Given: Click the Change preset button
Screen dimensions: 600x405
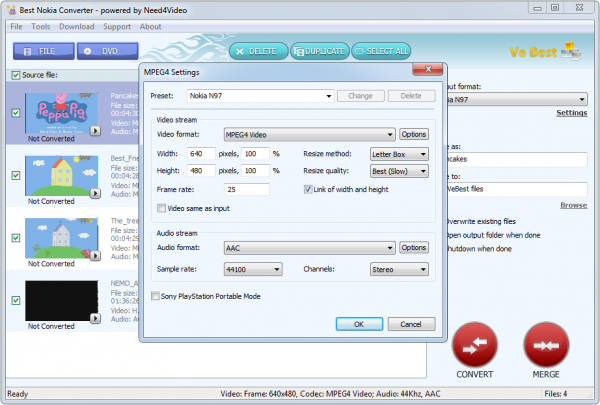Looking at the screenshot, I should point(360,96).
